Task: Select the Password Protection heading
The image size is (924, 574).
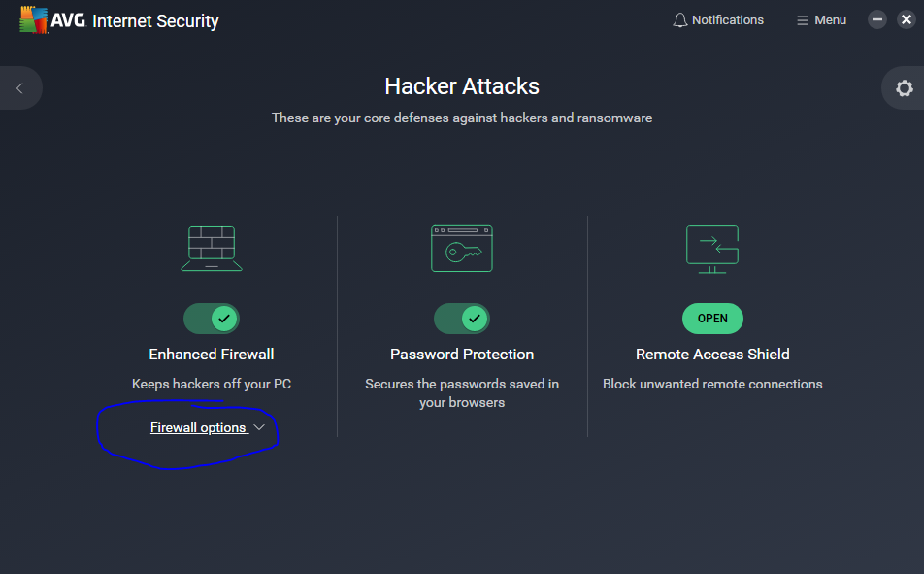Action: click(x=462, y=354)
